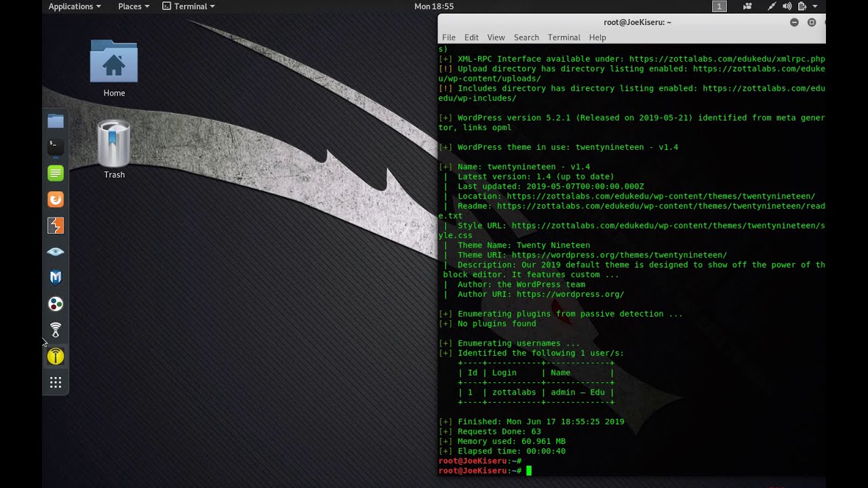Screen dimensions: 868x488
Task: Open the Places menu
Action: 134,6
